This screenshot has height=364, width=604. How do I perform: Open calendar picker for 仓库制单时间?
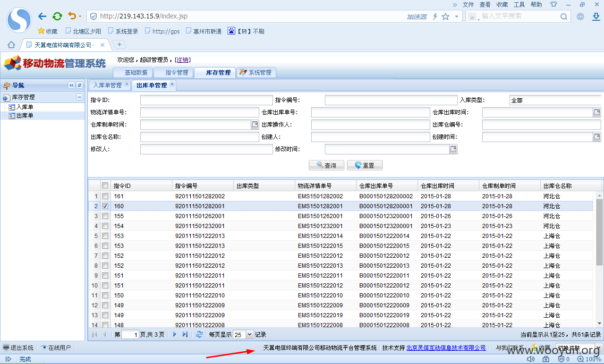tap(255, 125)
